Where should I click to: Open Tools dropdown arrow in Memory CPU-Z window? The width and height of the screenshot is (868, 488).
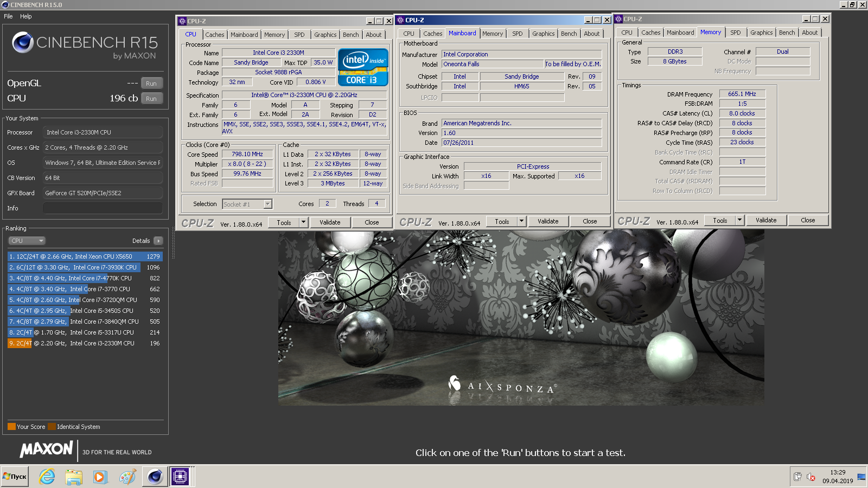(740, 220)
